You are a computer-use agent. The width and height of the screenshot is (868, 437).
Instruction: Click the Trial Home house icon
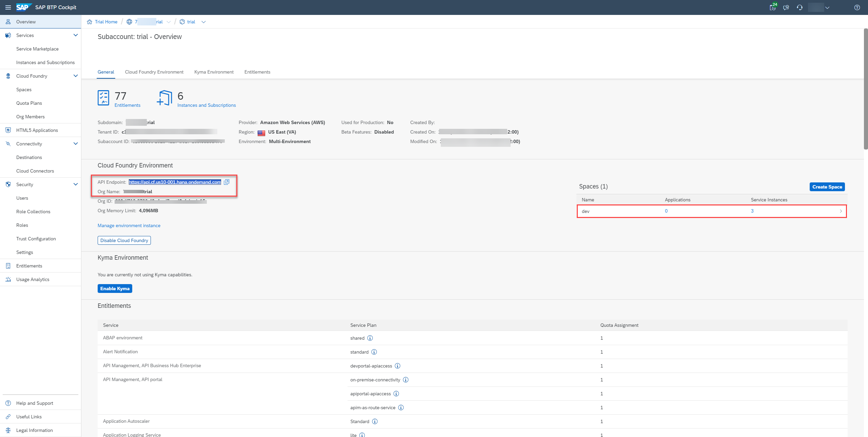[90, 22]
